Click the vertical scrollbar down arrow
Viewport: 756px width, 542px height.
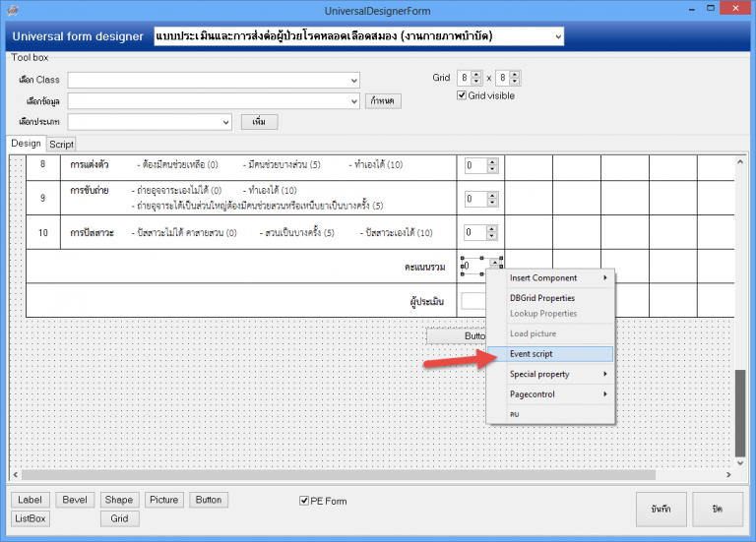point(740,463)
